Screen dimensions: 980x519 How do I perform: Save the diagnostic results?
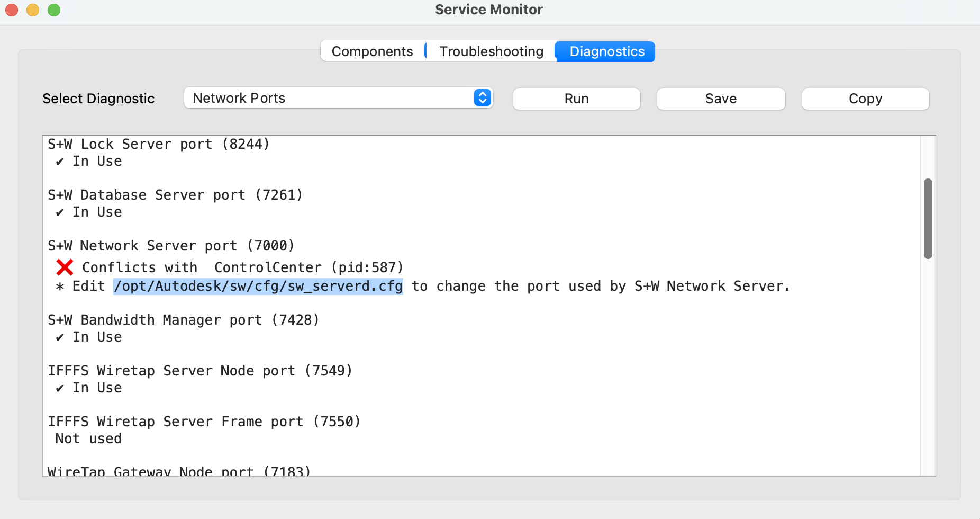tap(721, 99)
